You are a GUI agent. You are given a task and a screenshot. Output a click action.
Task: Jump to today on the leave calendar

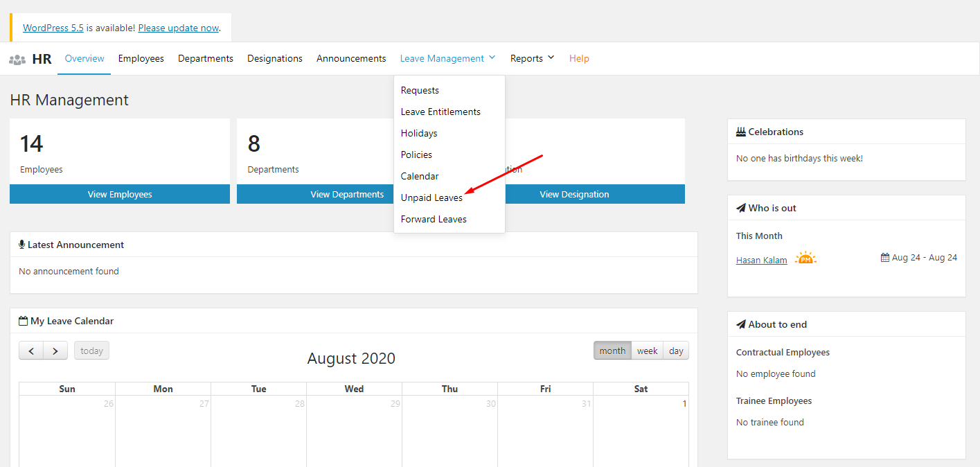91,350
